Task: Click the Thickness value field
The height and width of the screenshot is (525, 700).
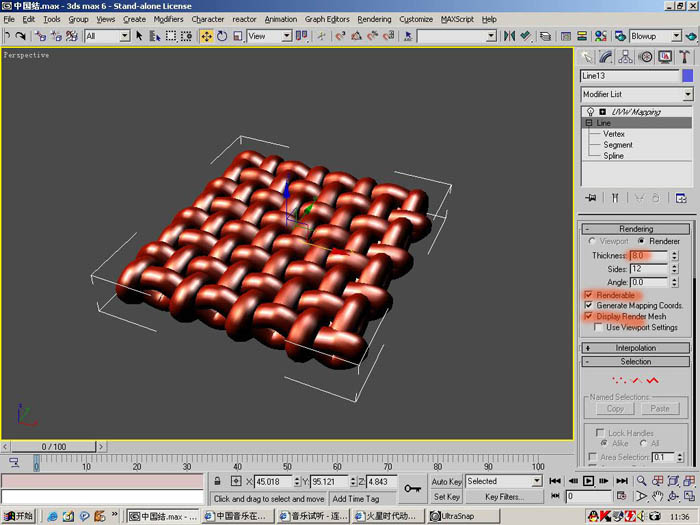Action: click(649, 255)
